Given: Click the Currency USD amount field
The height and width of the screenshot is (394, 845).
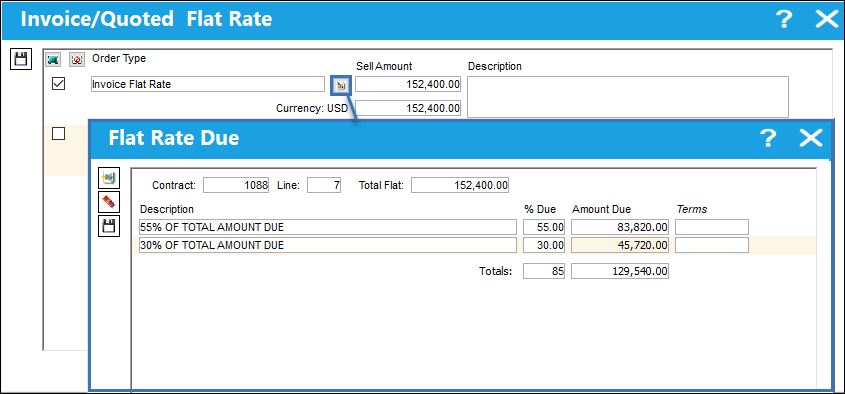Looking at the screenshot, I should click(408, 108).
